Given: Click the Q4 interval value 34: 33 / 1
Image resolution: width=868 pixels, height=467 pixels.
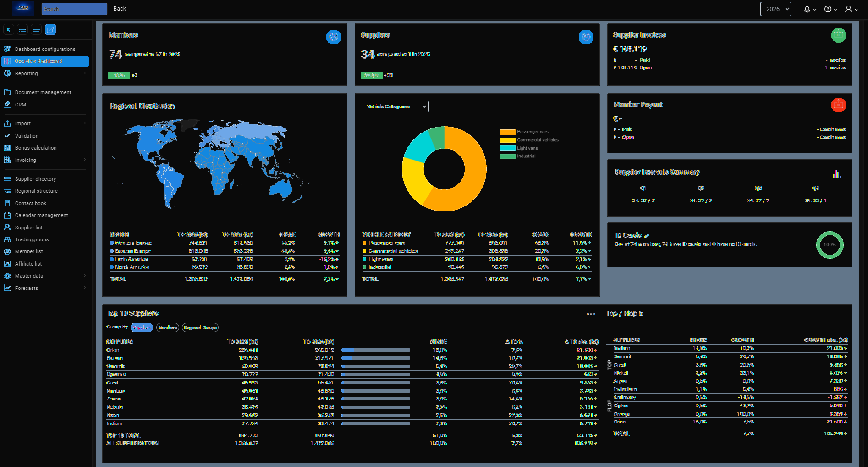Looking at the screenshot, I should pos(815,200).
